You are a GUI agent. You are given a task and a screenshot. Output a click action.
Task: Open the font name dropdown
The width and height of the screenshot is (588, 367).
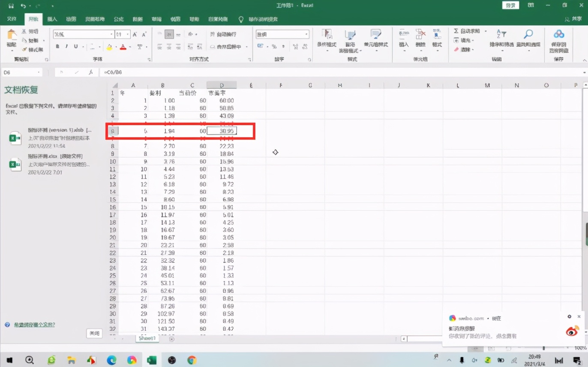click(111, 34)
